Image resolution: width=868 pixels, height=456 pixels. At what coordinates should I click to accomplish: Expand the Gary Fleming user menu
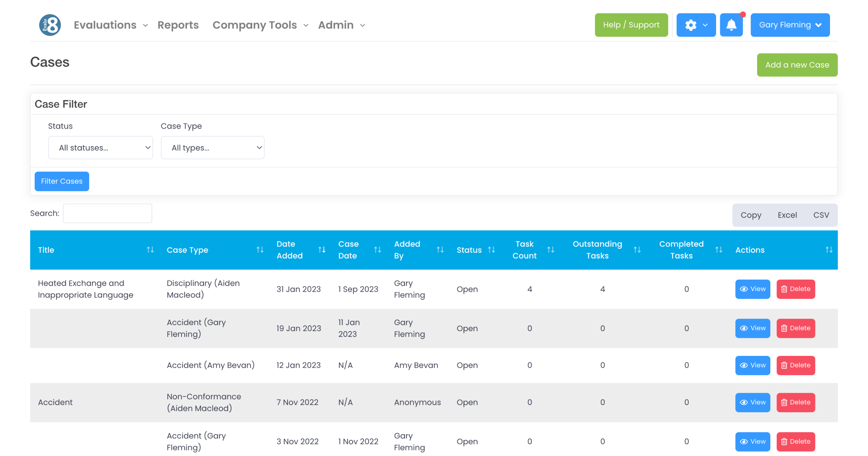click(790, 25)
